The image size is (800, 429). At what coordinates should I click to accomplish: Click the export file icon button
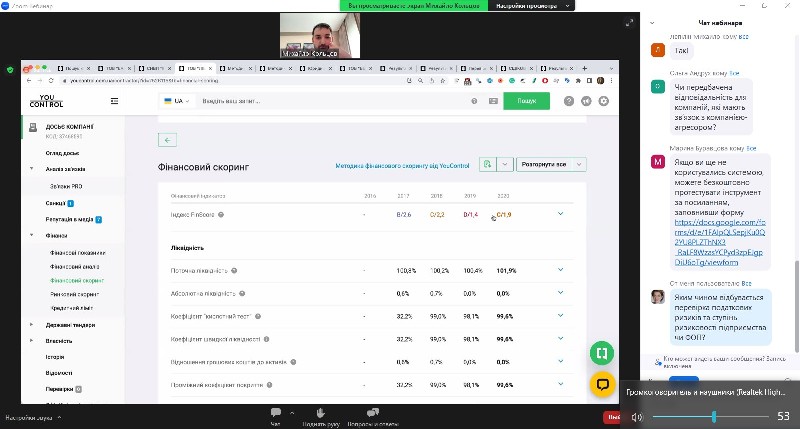coord(487,164)
